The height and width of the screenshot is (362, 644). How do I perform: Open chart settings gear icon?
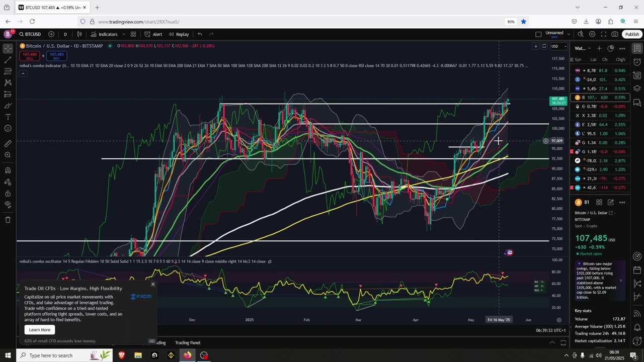592,34
